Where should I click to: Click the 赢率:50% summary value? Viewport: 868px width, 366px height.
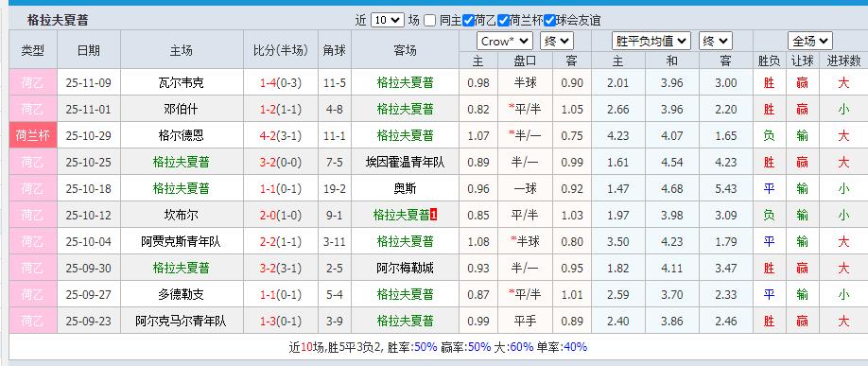tap(465, 347)
